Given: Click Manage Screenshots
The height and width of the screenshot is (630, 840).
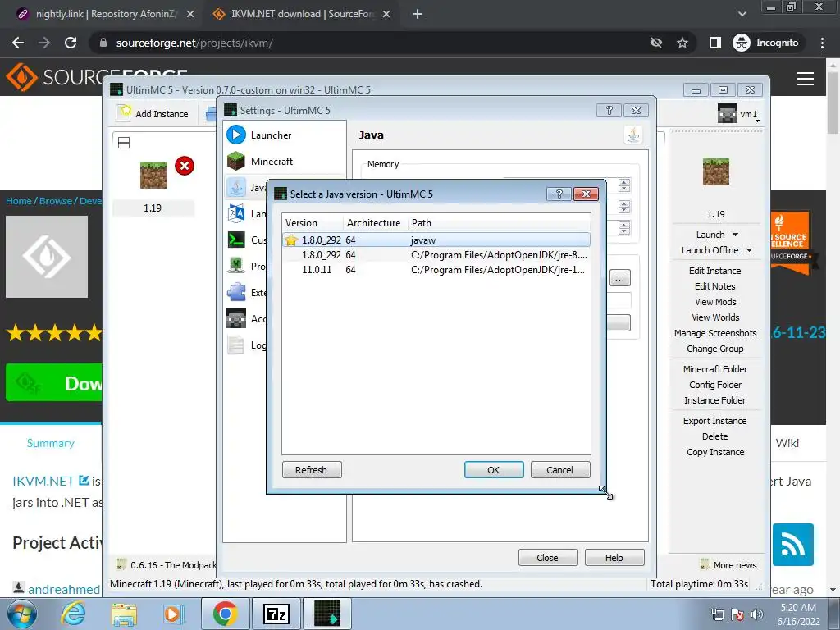Looking at the screenshot, I should [x=715, y=333].
